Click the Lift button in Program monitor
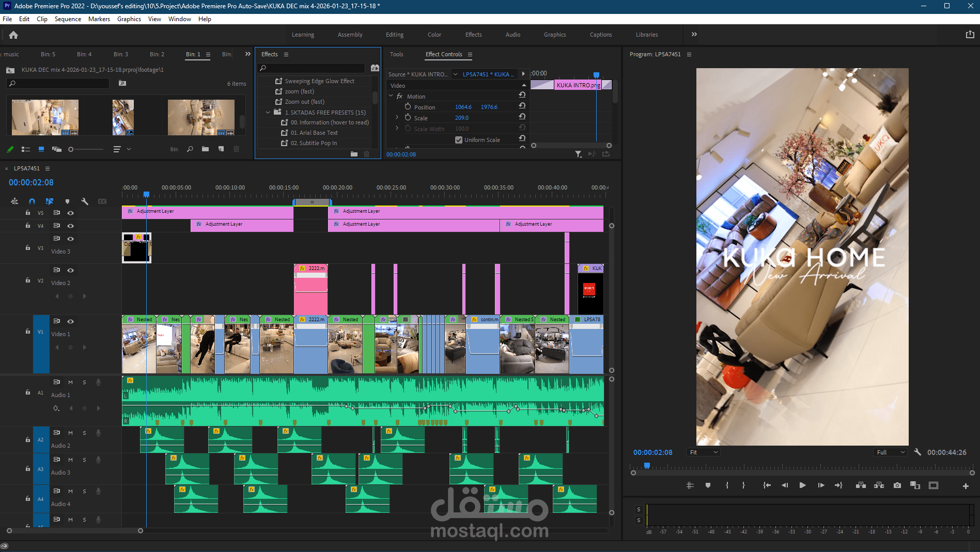 861,485
